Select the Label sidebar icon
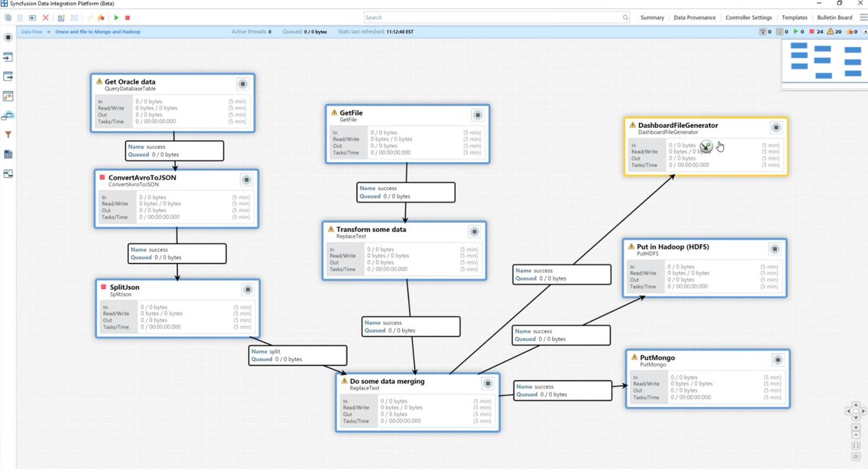The width and height of the screenshot is (868, 469). coord(9,173)
